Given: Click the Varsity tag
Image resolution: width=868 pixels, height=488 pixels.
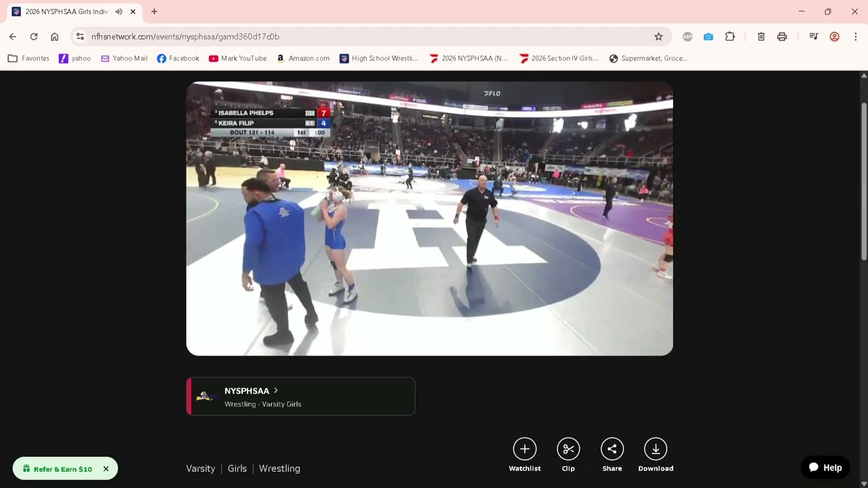Looking at the screenshot, I should [x=201, y=468].
